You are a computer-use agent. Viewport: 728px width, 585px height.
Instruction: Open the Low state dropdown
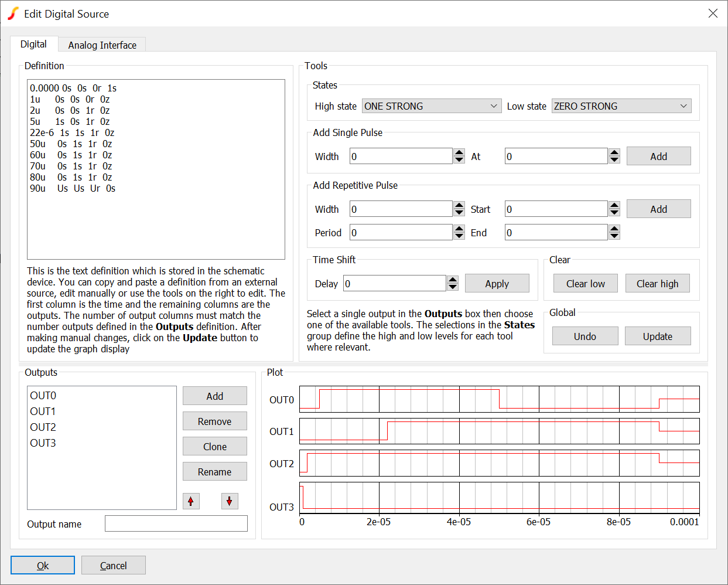[621, 106]
